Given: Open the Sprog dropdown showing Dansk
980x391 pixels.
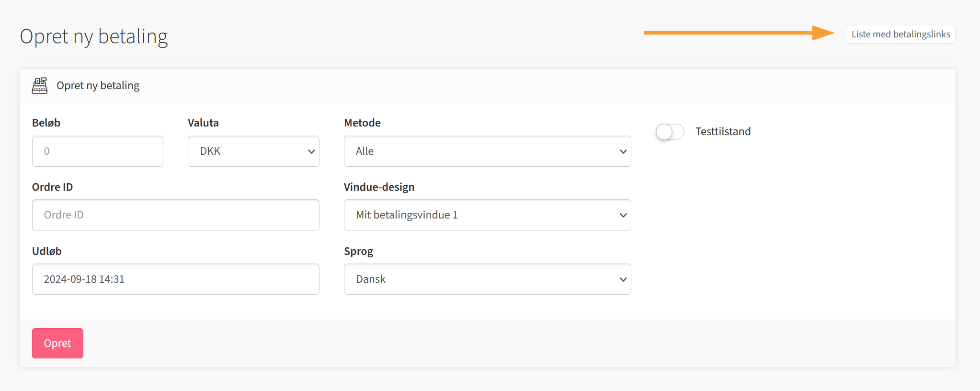Looking at the screenshot, I should pos(487,279).
